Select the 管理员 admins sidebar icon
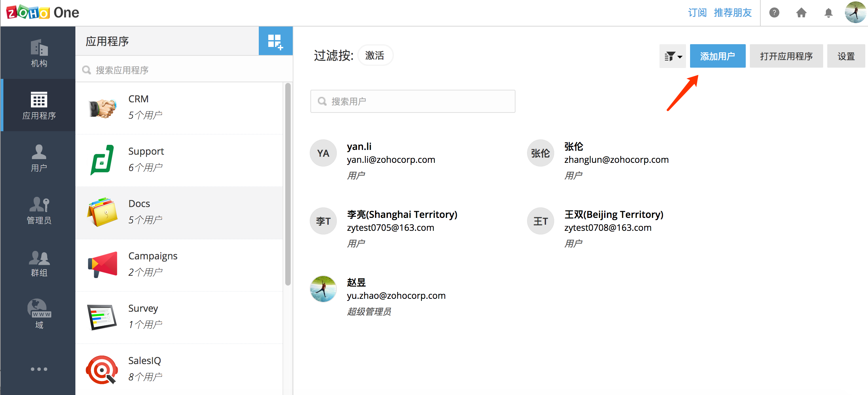Image resolution: width=868 pixels, height=395 pixels. tap(39, 210)
